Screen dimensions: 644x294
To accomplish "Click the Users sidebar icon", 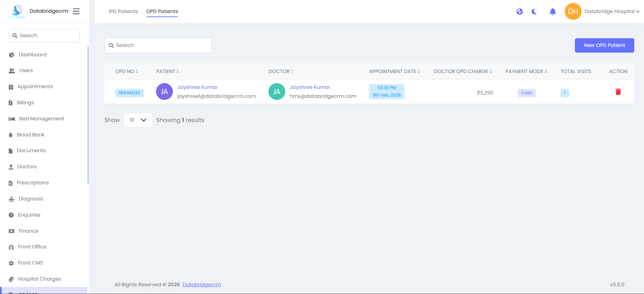I will point(12,71).
